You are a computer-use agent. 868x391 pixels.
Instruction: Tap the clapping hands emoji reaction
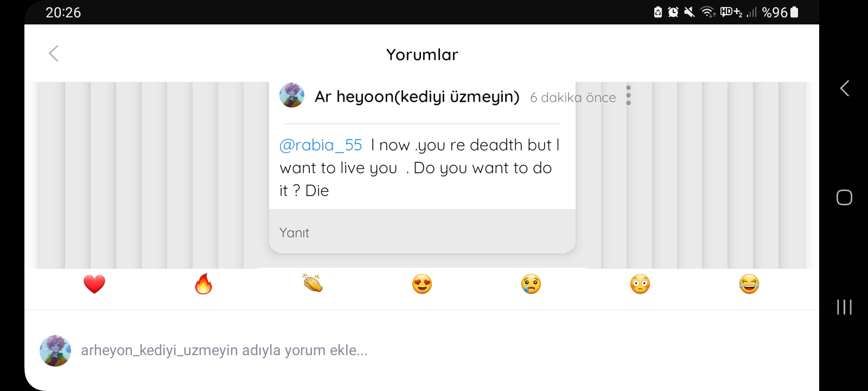point(313,283)
